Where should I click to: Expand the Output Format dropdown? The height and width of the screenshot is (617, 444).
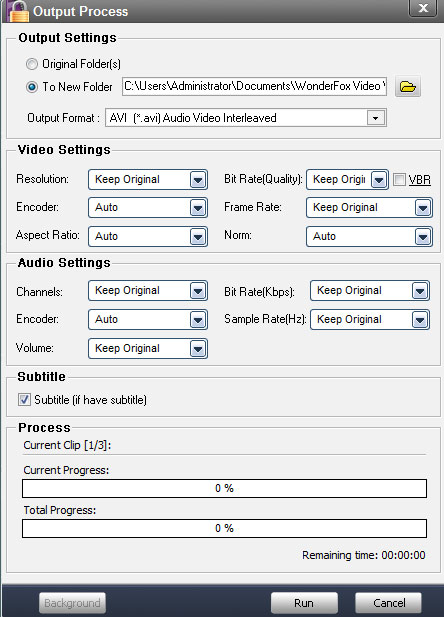coord(246,118)
